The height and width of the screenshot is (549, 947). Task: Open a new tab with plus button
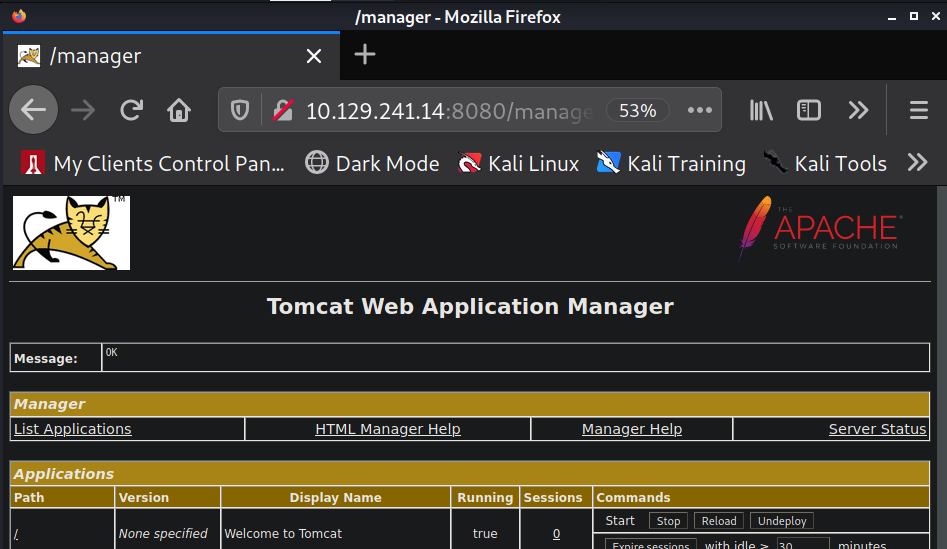365,55
